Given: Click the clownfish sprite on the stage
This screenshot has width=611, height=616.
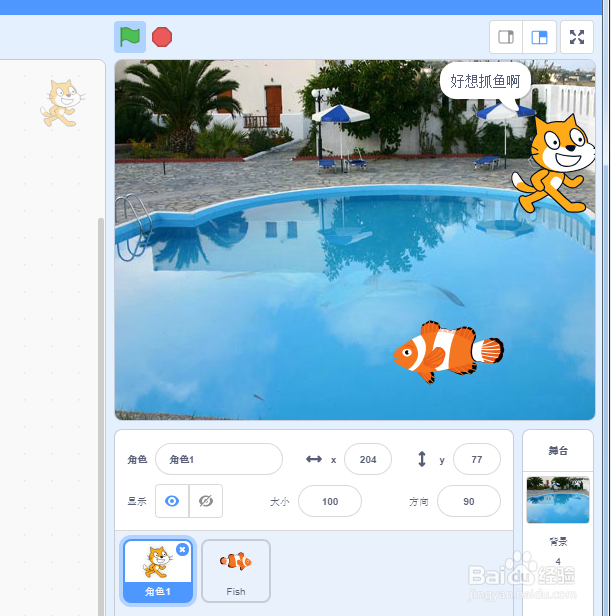Looking at the screenshot, I should tap(448, 352).
